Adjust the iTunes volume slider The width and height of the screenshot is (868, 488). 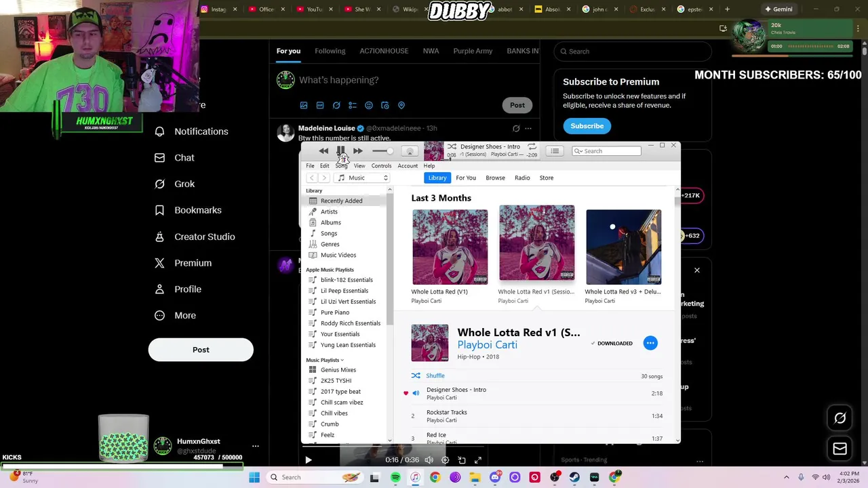[382, 151]
